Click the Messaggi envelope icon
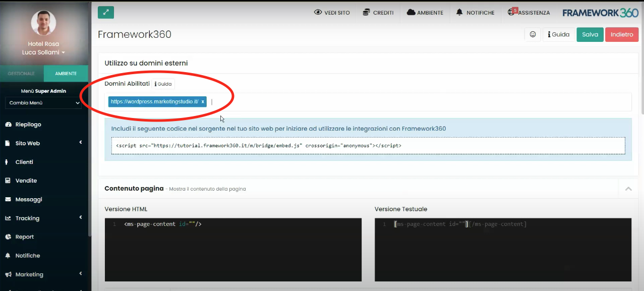 pos(7,199)
